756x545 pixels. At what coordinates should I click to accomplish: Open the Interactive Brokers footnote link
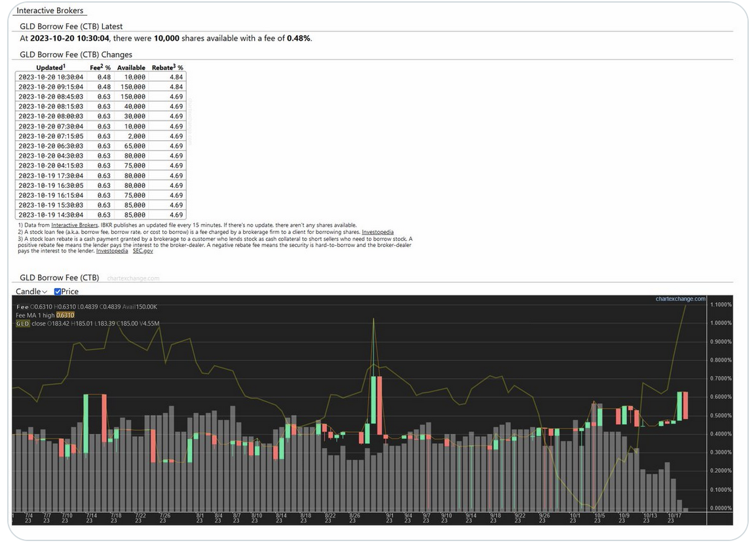tap(75, 225)
